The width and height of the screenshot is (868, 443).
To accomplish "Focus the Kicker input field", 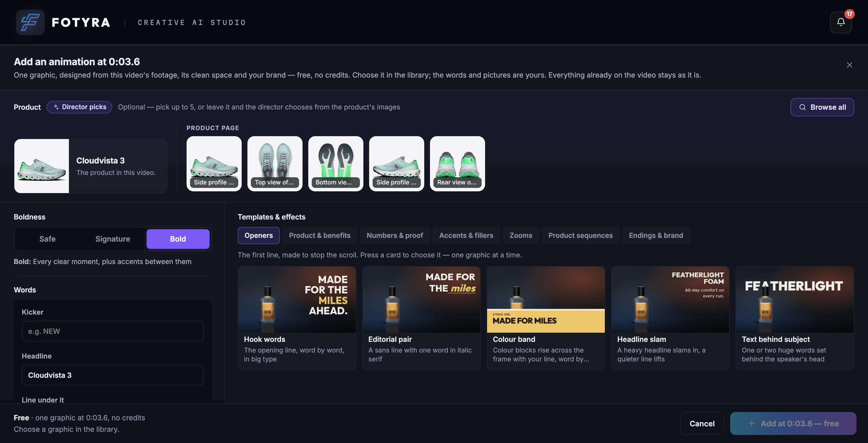I will coord(113,332).
